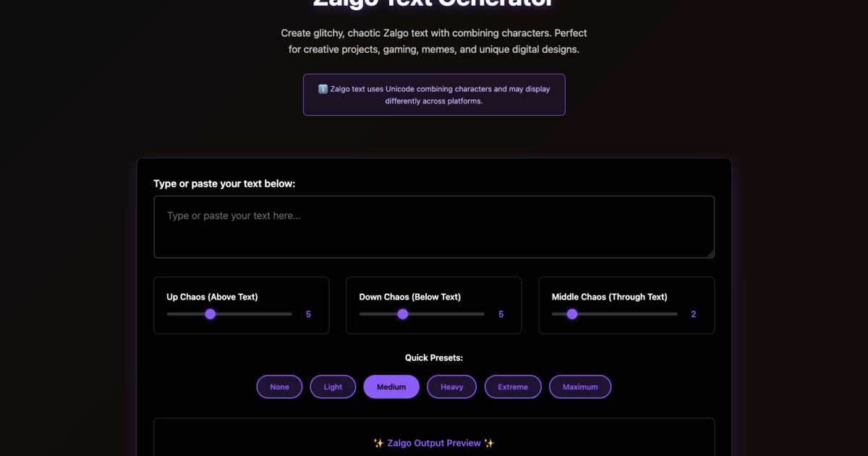
Task: Apply the Light chaos preset
Action: [x=333, y=387]
